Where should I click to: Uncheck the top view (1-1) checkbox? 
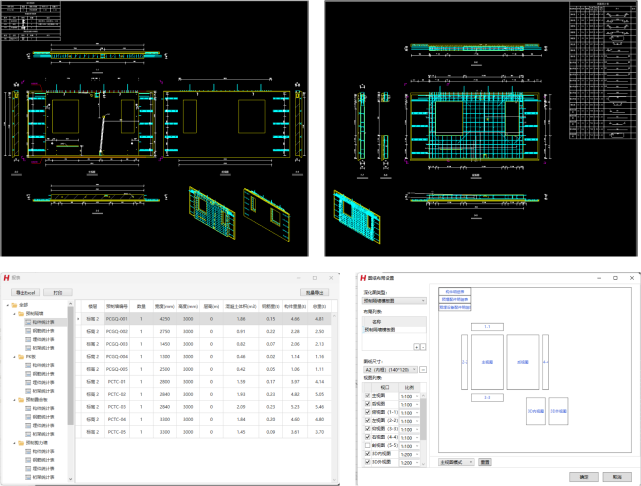point(368,411)
